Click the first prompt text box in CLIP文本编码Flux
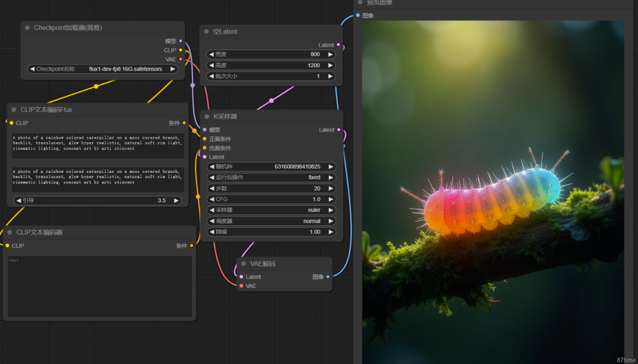The width and height of the screenshot is (638, 364). pyautogui.click(x=98, y=146)
